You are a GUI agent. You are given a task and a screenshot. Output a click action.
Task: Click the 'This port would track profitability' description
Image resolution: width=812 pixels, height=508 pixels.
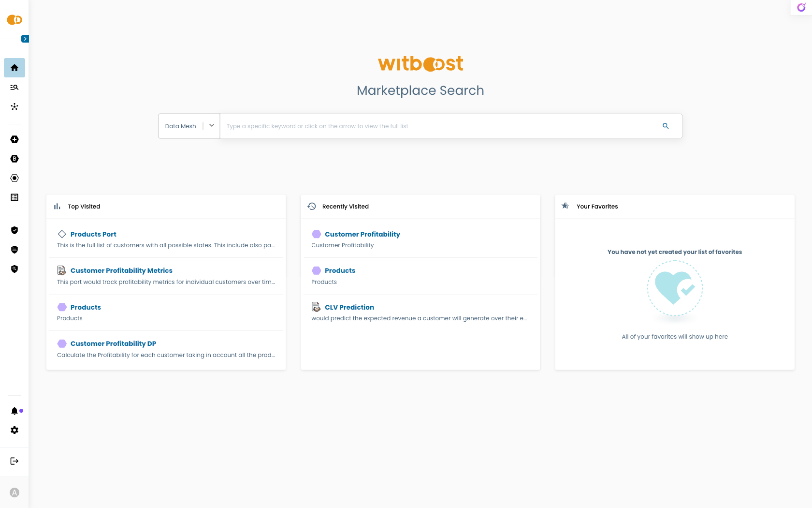[x=166, y=282]
